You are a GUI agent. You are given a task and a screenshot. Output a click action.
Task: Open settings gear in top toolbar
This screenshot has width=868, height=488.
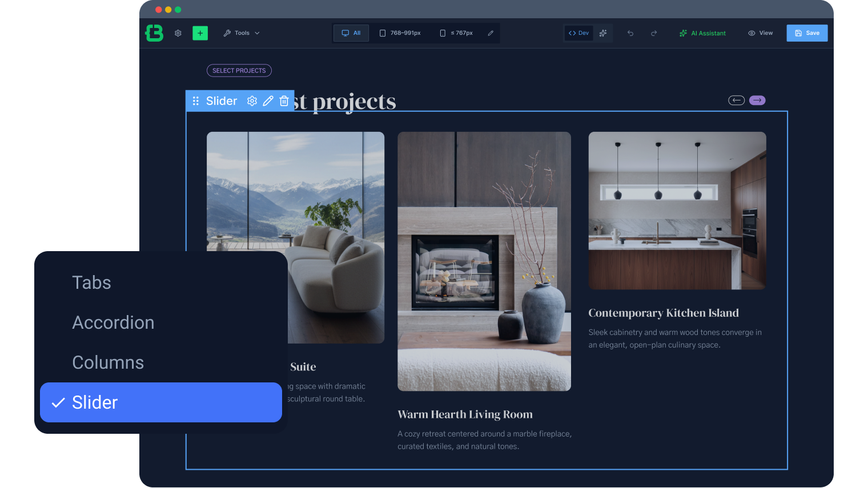coord(178,33)
